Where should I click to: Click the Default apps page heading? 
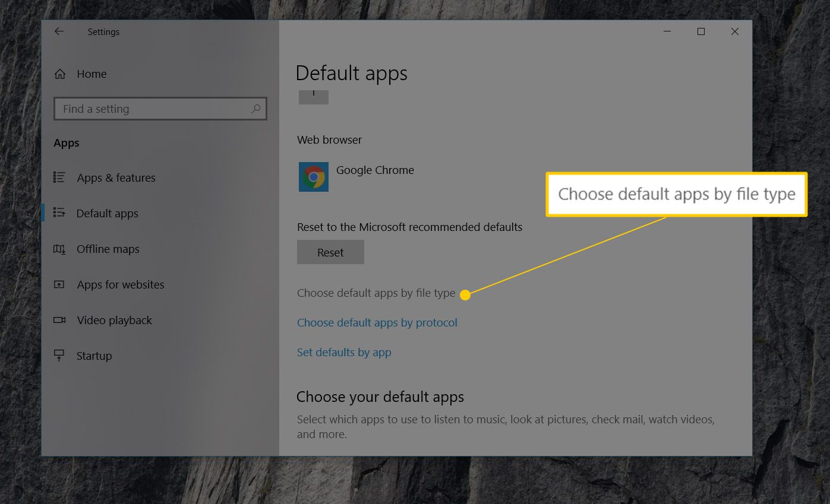click(x=351, y=73)
